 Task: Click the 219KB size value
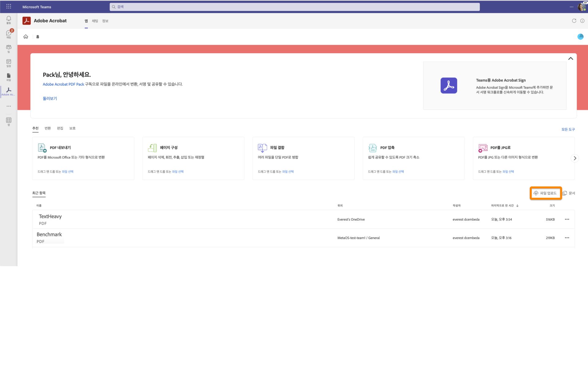coord(550,238)
